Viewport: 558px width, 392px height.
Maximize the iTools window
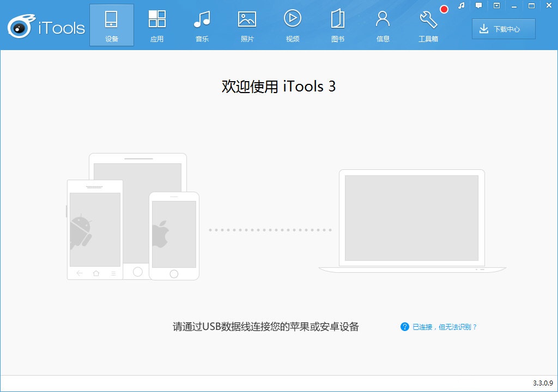(x=531, y=5)
